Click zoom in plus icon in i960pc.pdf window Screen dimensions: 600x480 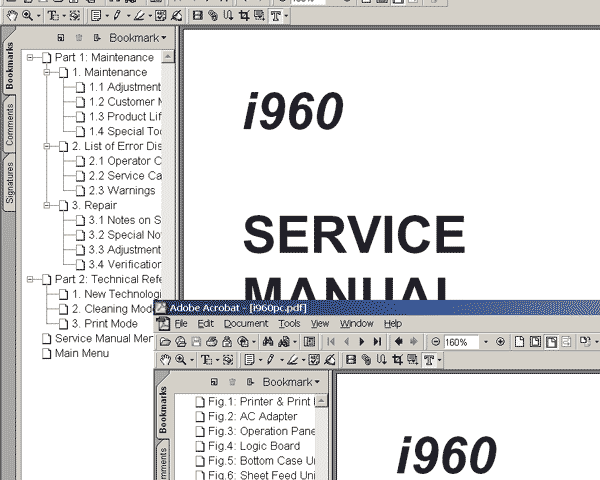[x=500, y=341]
